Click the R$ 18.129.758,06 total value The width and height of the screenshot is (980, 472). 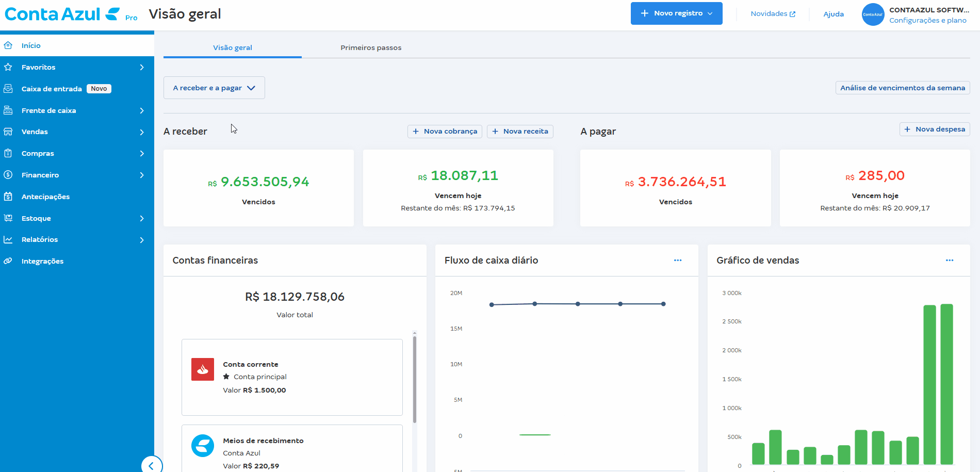click(x=295, y=297)
